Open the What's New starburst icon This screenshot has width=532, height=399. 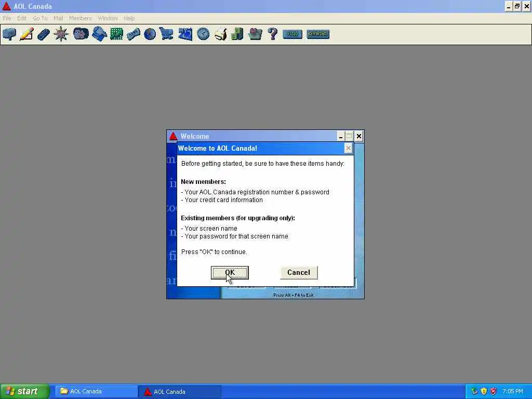(x=61, y=34)
